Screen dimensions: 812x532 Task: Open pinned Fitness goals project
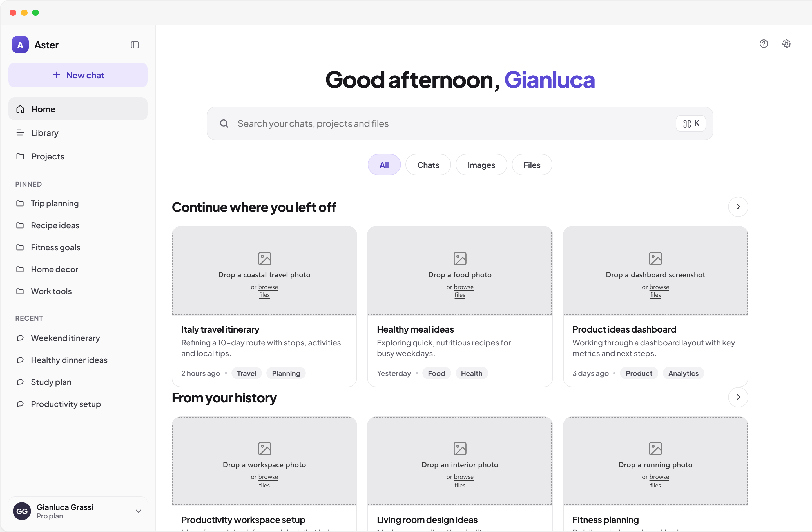click(78, 247)
